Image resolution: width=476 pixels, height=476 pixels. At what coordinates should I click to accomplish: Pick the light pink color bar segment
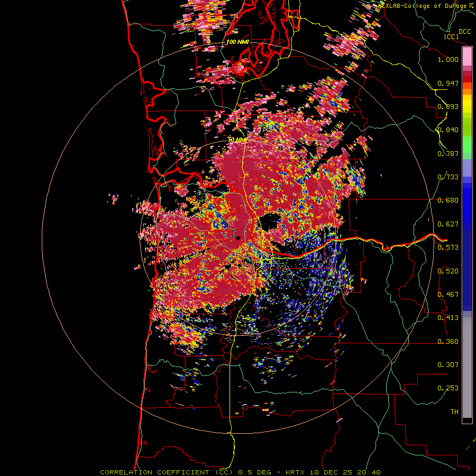pyautogui.click(x=467, y=56)
